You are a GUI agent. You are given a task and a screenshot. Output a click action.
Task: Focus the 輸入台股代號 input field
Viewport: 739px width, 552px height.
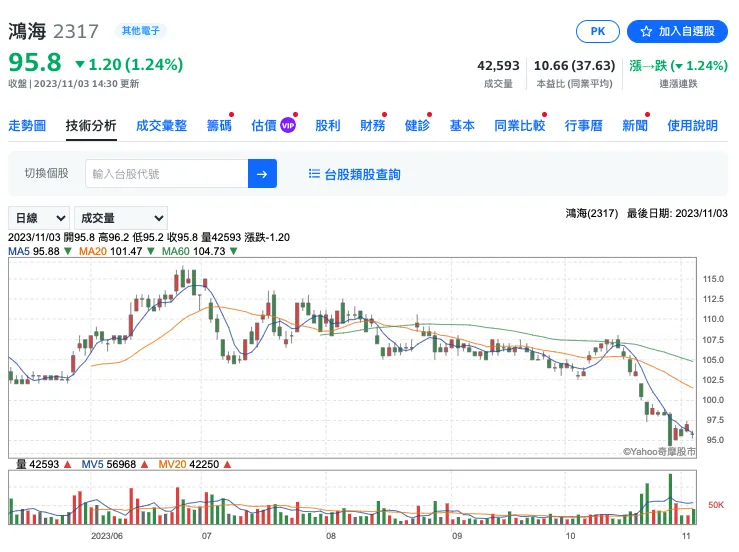click(167, 174)
